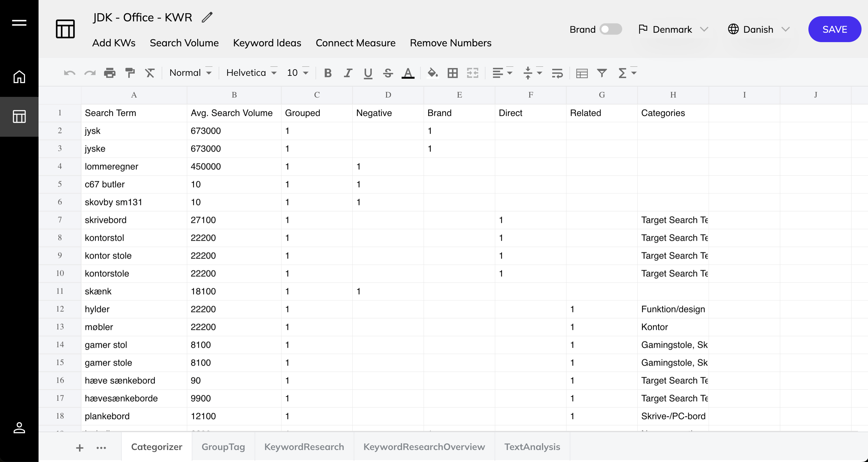Click the SAVE button
This screenshot has width=868, height=462.
click(x=835, y=29)
